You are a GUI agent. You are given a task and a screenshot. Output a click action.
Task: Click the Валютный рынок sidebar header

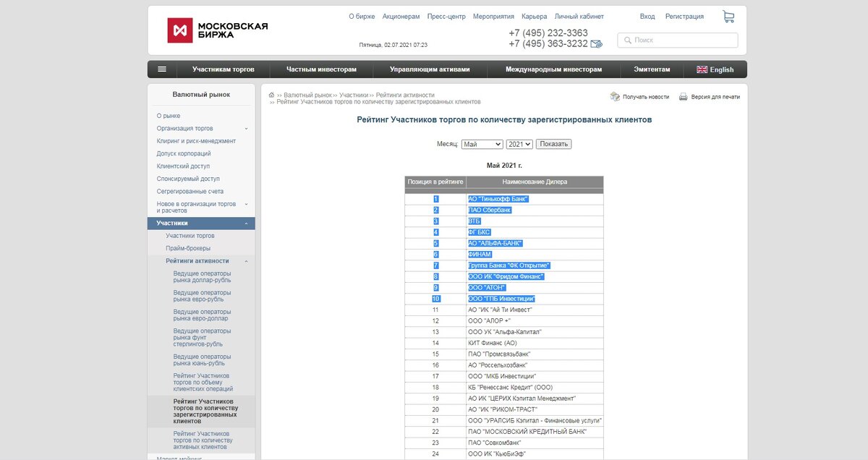click(x=201, y=94)
